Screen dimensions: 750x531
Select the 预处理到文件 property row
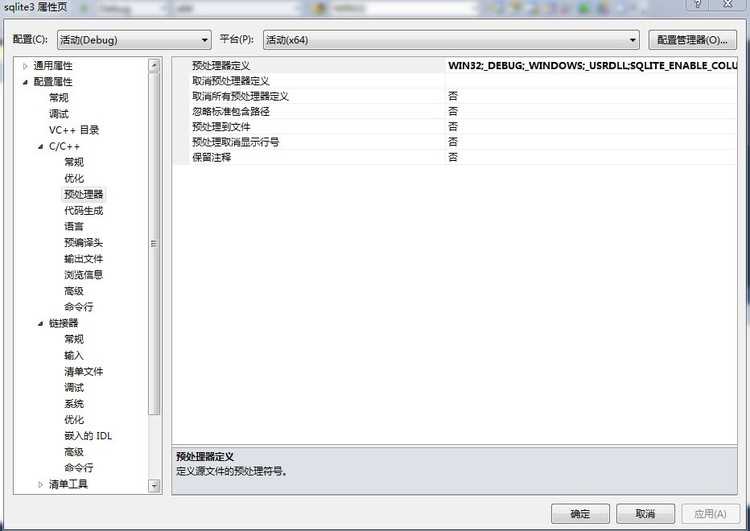454,127
